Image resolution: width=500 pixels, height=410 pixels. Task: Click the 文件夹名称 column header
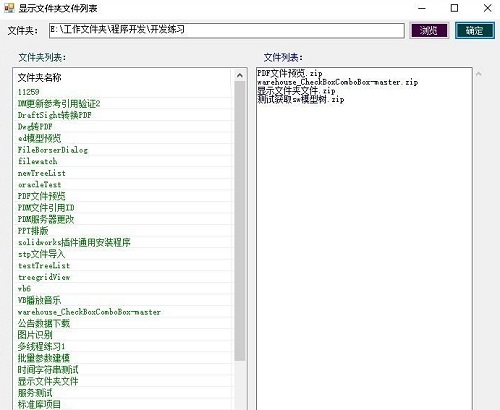pyautogui.click(x=123, y=78)
